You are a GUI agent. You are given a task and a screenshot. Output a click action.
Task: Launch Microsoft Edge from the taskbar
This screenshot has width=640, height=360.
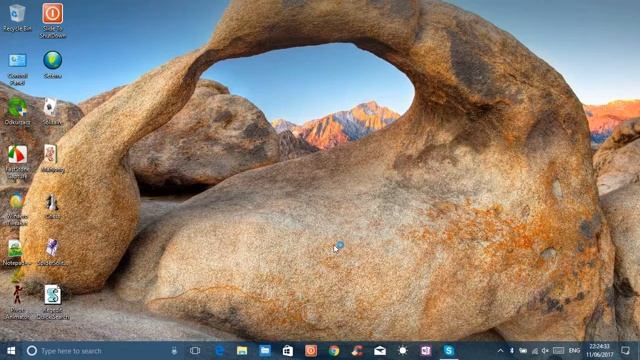219,351
